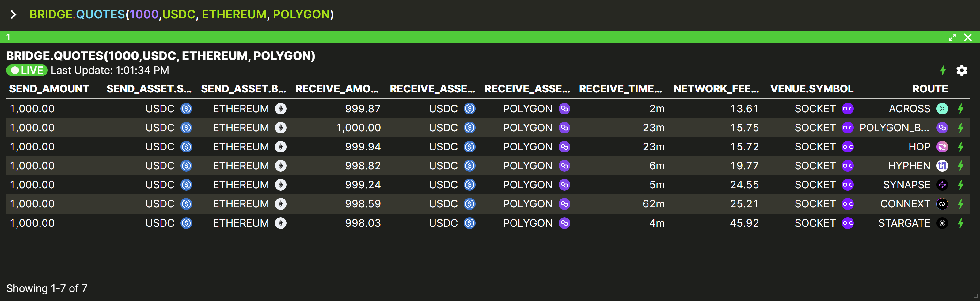Click the network fee 19.77

745,166
